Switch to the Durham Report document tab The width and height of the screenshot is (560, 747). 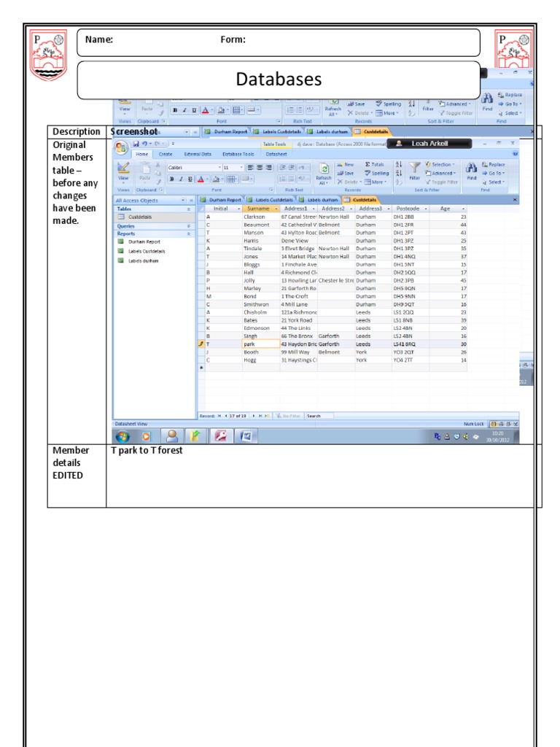(222, 200)
